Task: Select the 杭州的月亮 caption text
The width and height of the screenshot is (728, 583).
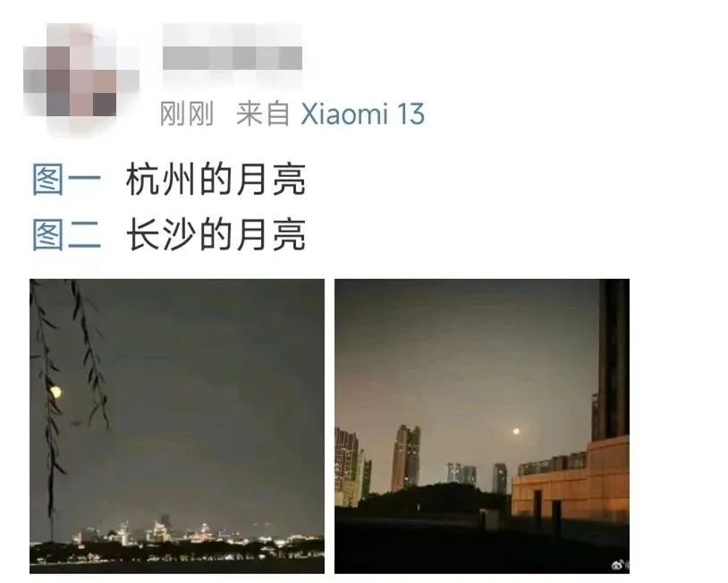Action: click(216, 180)
